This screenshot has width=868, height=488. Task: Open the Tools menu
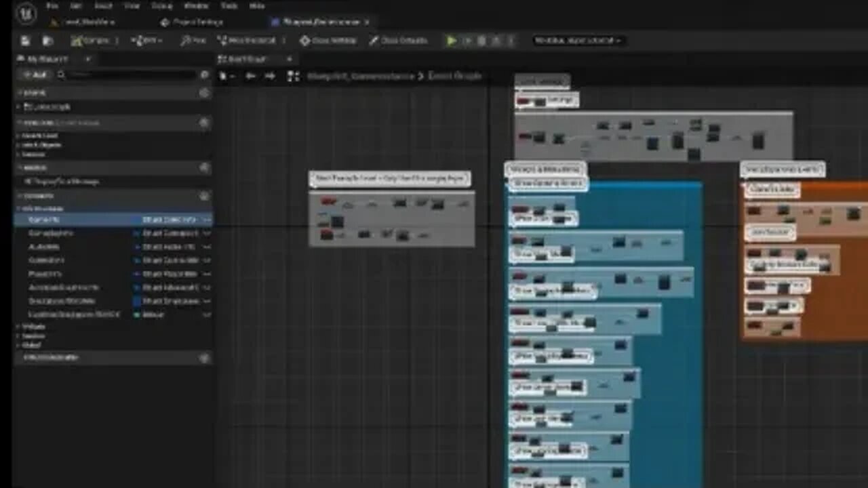[229, 5]
